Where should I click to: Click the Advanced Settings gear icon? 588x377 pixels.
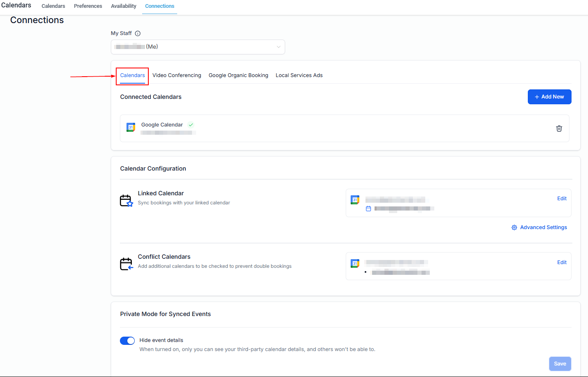point(514,227)
